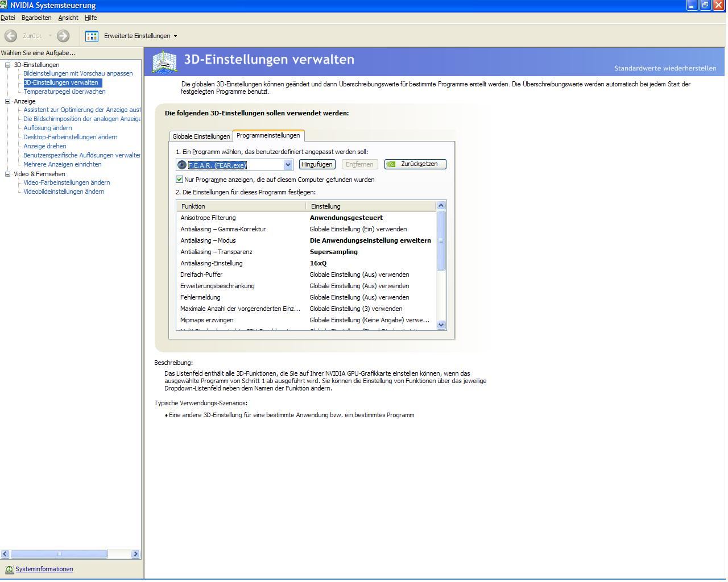Select the Programmeinstellungen tab
Screen dimensions: 728x582
coord(268,135)
